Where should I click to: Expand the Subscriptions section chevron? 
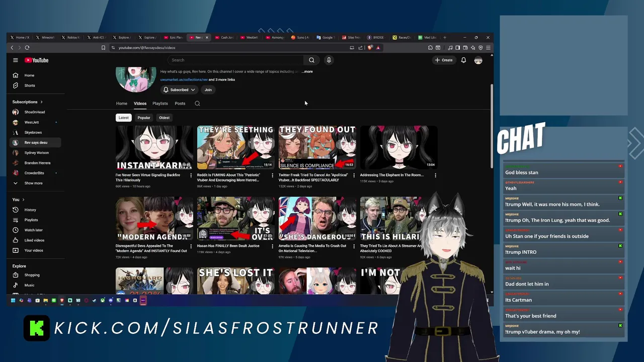pos(41,102)
